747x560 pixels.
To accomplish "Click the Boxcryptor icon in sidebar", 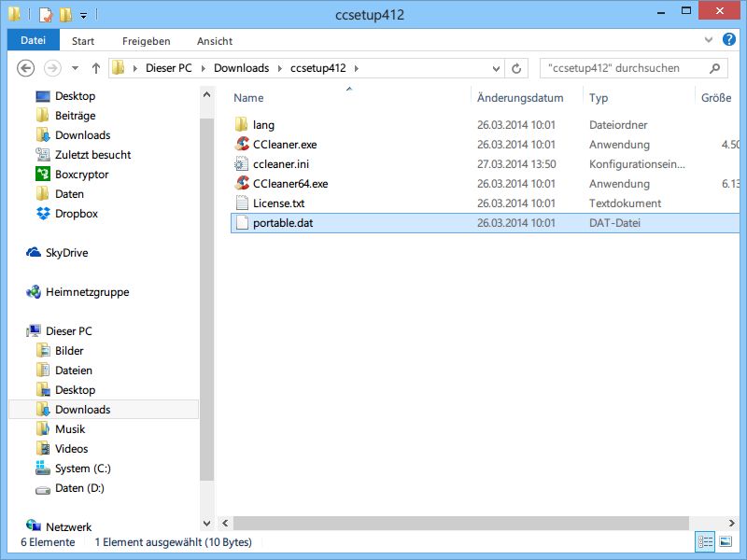I will coord(43,174).
